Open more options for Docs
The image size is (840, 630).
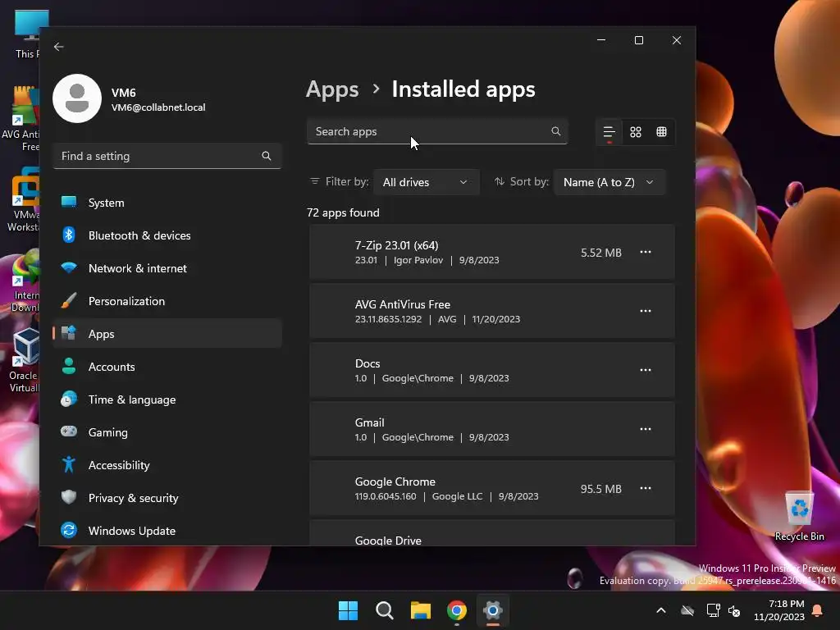pyautogui.click(x=646, y=370)
